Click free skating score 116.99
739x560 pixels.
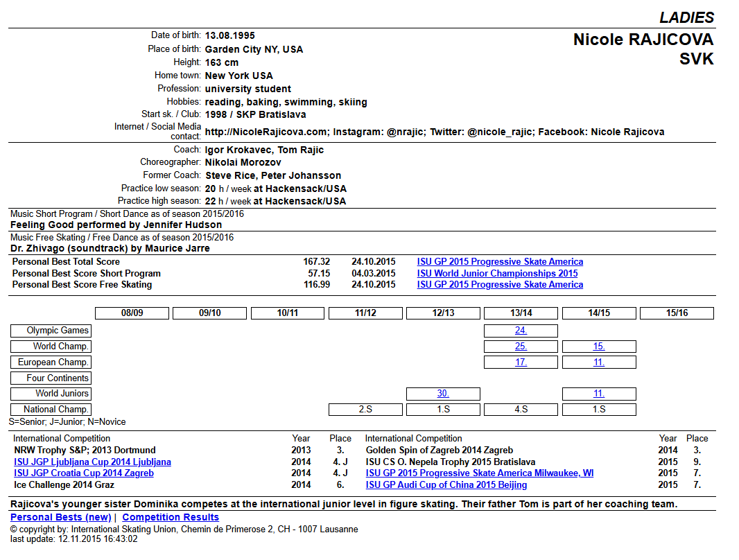pos(317,284)
